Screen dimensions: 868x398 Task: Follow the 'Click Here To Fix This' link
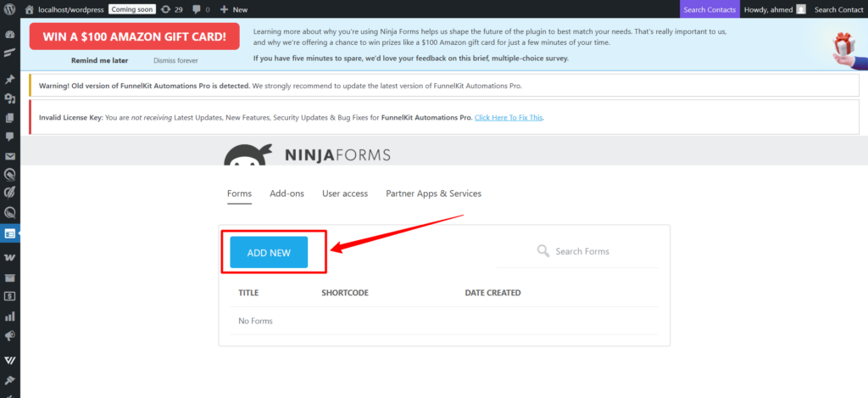tap(509, 117)
